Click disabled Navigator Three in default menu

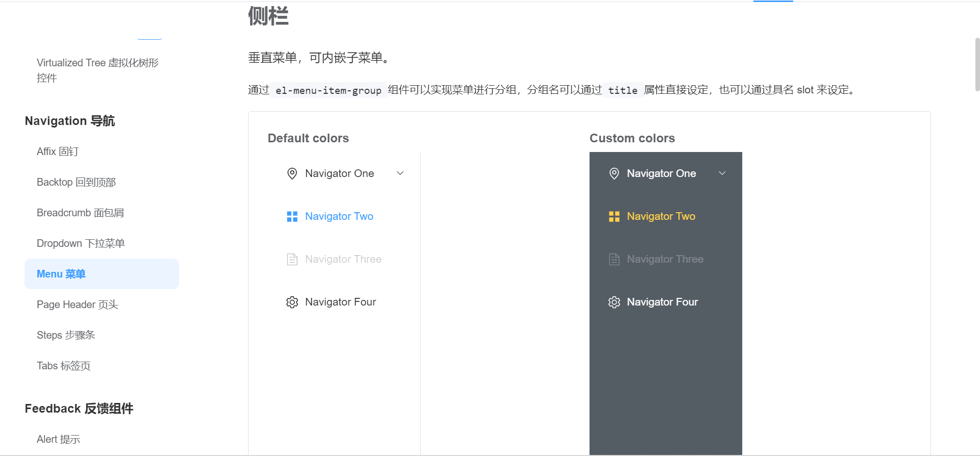click(344, 259)
